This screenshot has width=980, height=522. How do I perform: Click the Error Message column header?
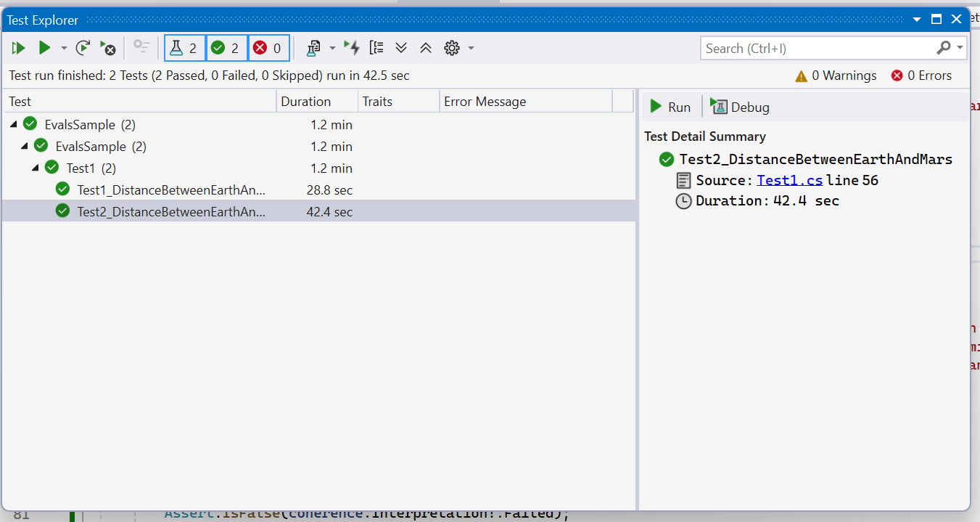[485, 102]
